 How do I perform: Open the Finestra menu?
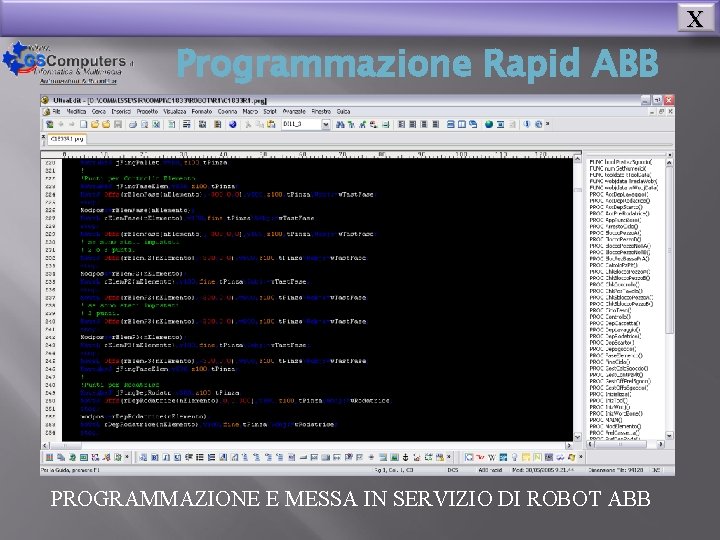coord(321,112)
